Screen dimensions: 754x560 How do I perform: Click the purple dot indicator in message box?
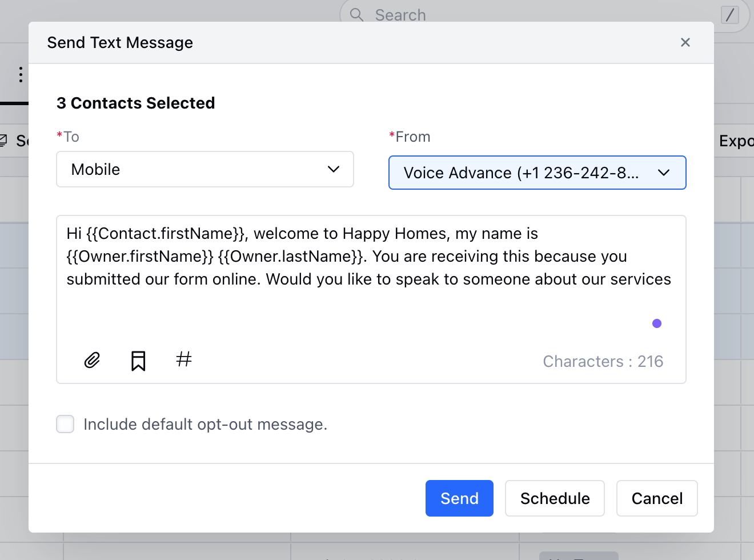coord(657,323)
